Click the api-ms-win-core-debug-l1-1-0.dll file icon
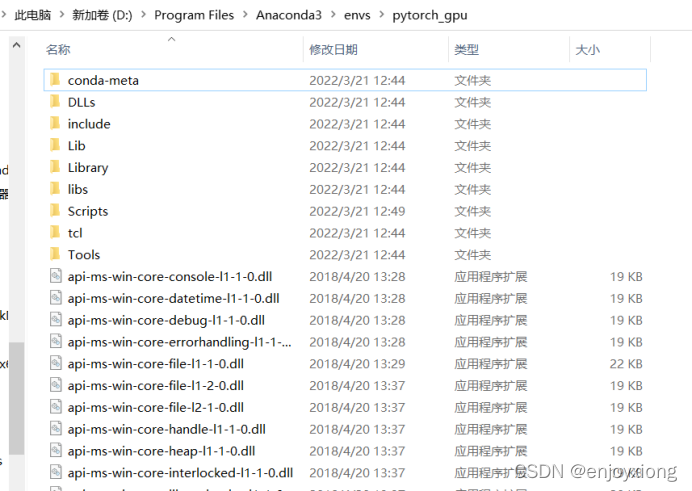Viewport: 692px width, 491px height. tap(56, 320)
